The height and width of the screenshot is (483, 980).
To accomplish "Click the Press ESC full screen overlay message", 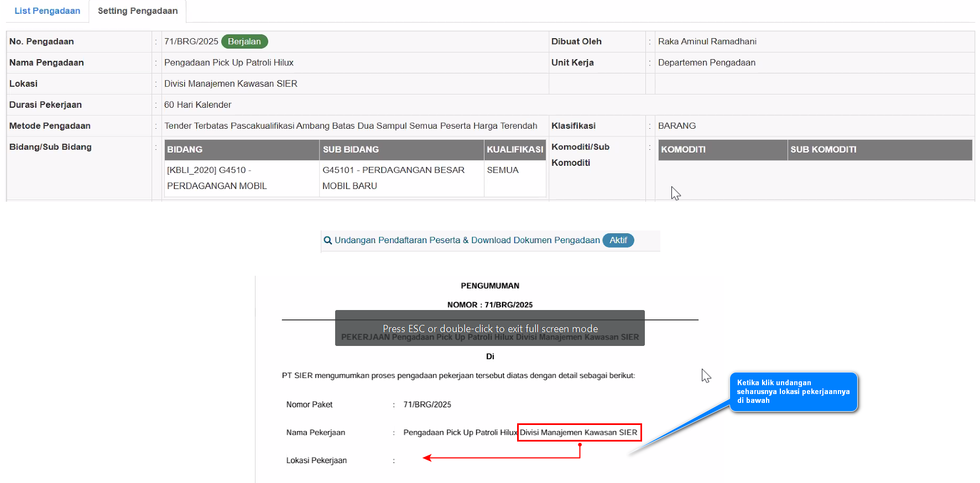I will pyautogui.click(x=489, y=328).
